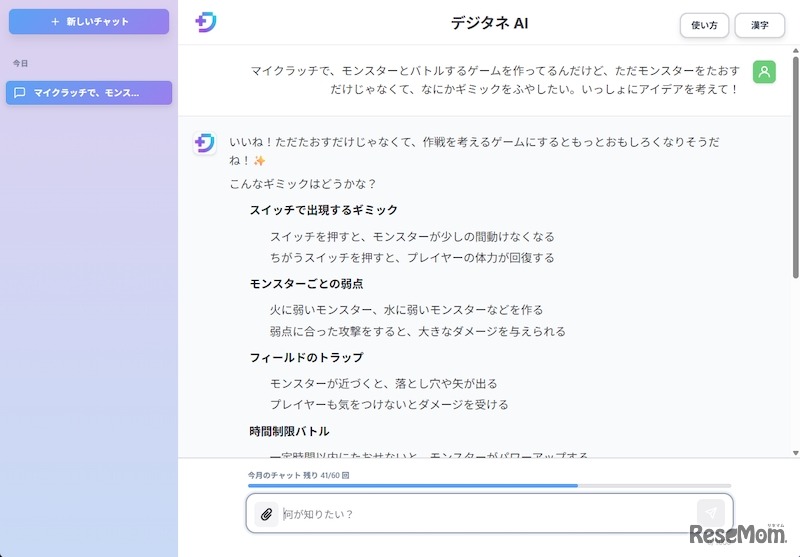Click the chat scrollbar thumb

[x=795, y=166]
